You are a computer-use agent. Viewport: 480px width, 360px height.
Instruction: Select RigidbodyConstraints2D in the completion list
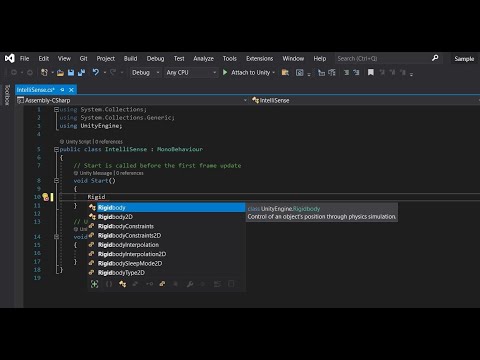pyautogui.click(x=167, y=235)
